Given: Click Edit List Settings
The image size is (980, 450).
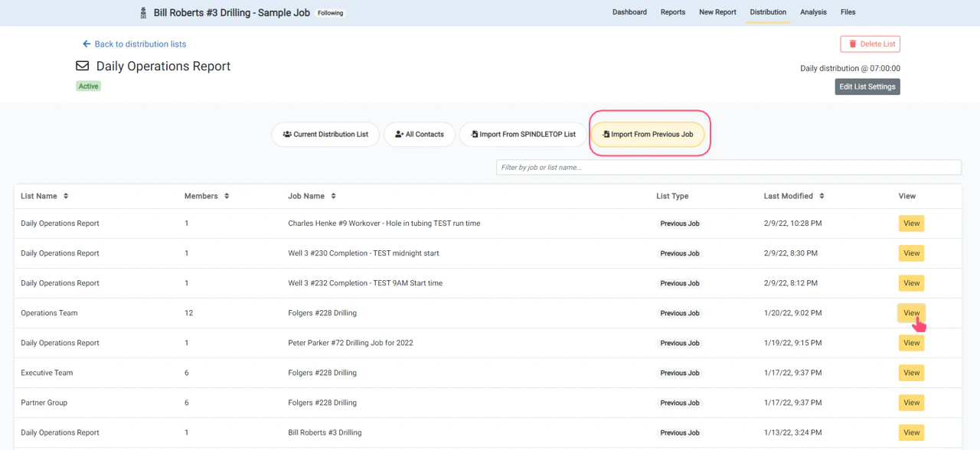Looking at the screenshot, I should click(867, 86).
